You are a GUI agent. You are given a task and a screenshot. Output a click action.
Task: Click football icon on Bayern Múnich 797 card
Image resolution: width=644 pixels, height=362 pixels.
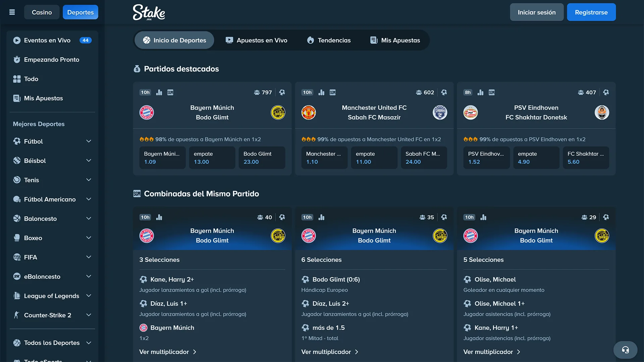point(282,93)
